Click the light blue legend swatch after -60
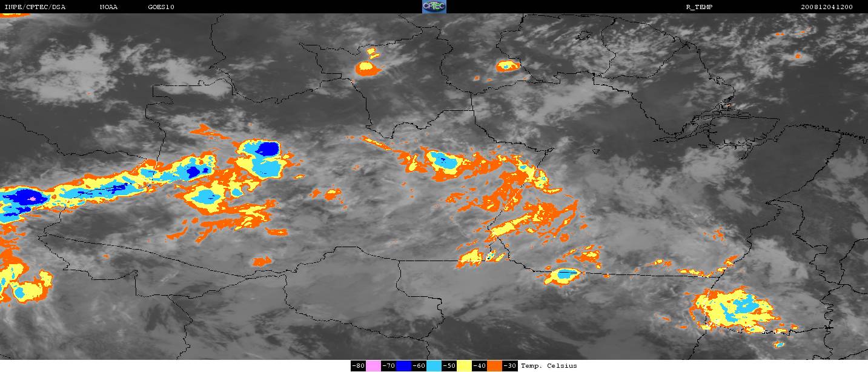868x372 pixels. click(x=434, y=366)
